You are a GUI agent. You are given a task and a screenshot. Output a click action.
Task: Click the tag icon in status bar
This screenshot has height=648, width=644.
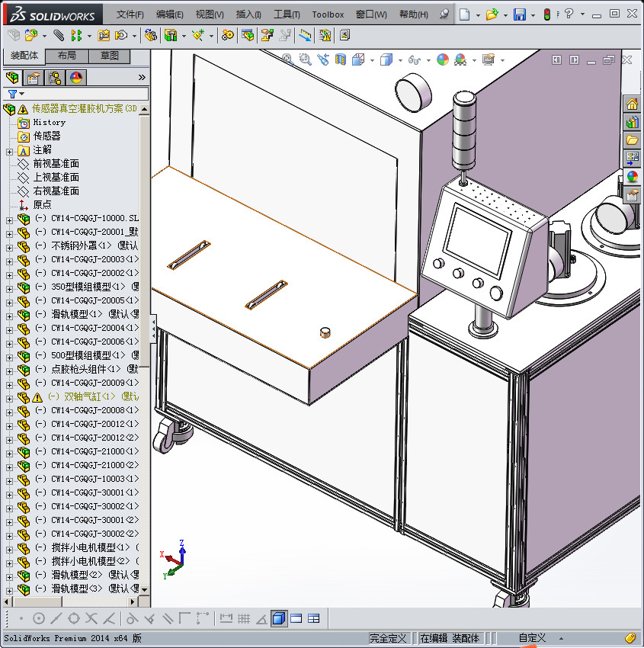click(630, 638)
